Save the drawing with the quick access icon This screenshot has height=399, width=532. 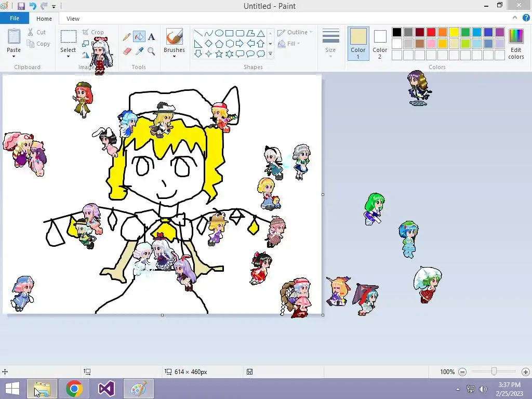(x=21, y=6)
